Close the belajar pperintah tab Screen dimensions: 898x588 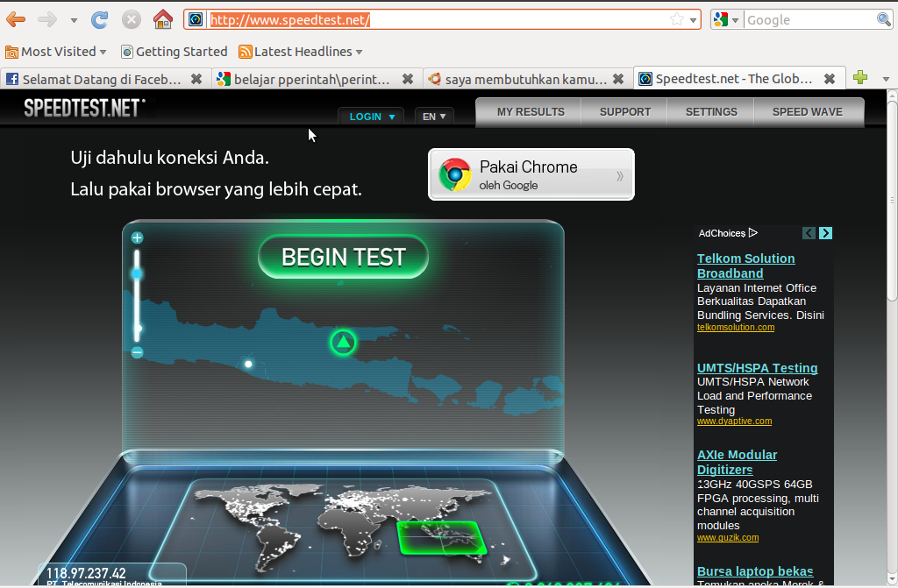click(408, 79)
